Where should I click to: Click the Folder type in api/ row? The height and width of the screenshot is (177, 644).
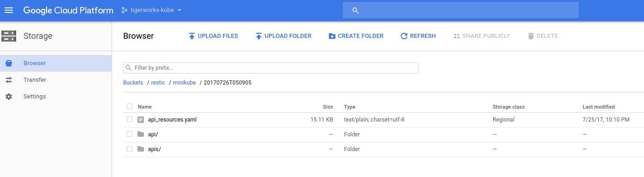pyautogui.click(x=352, y=134)
